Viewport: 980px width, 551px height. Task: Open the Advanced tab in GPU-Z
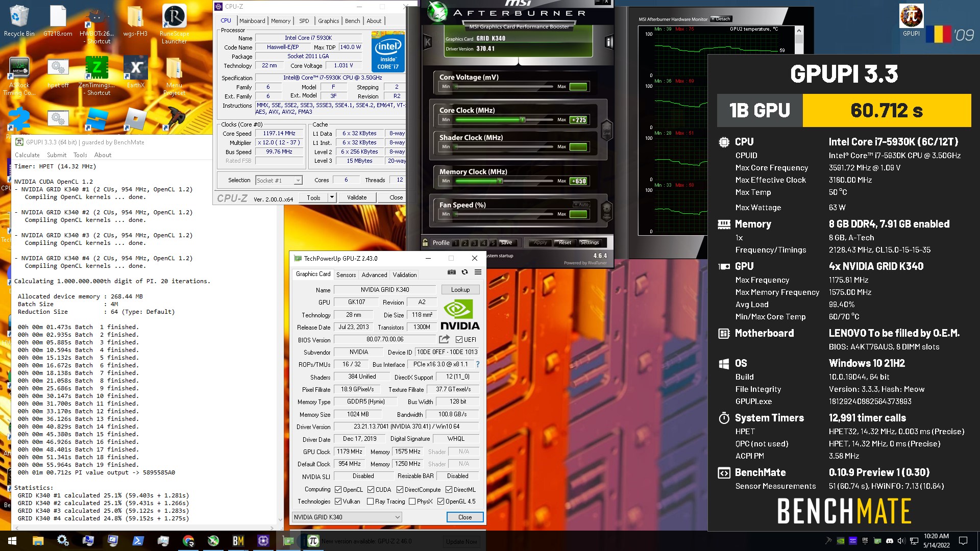[x=374, y=274]
